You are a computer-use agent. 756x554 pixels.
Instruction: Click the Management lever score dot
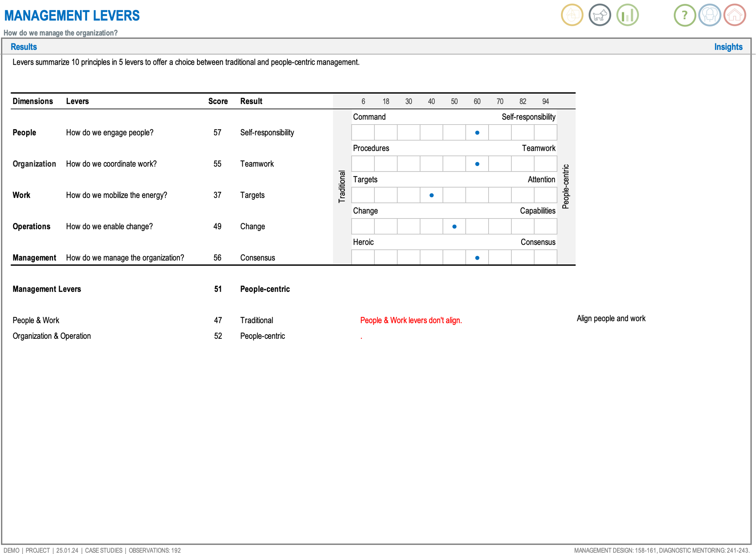(x=477, y=258)
